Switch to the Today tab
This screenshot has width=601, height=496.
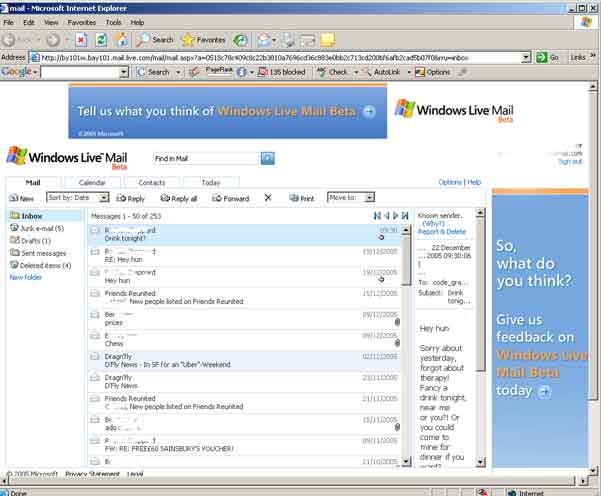[211, 182]
